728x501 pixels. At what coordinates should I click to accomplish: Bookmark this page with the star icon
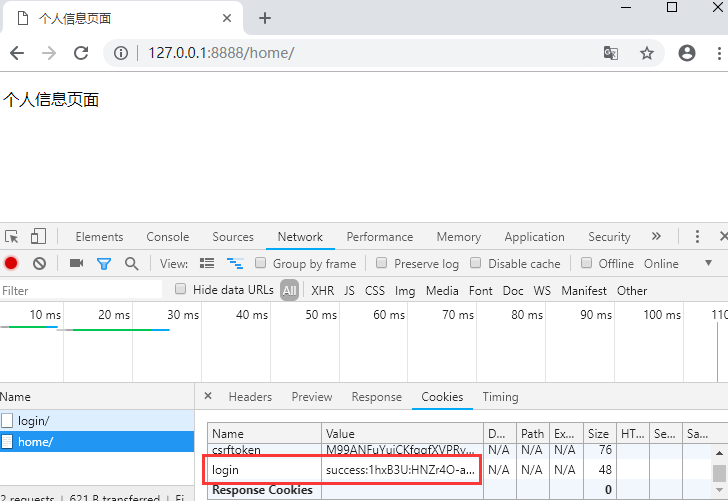(x=647, y=53)
